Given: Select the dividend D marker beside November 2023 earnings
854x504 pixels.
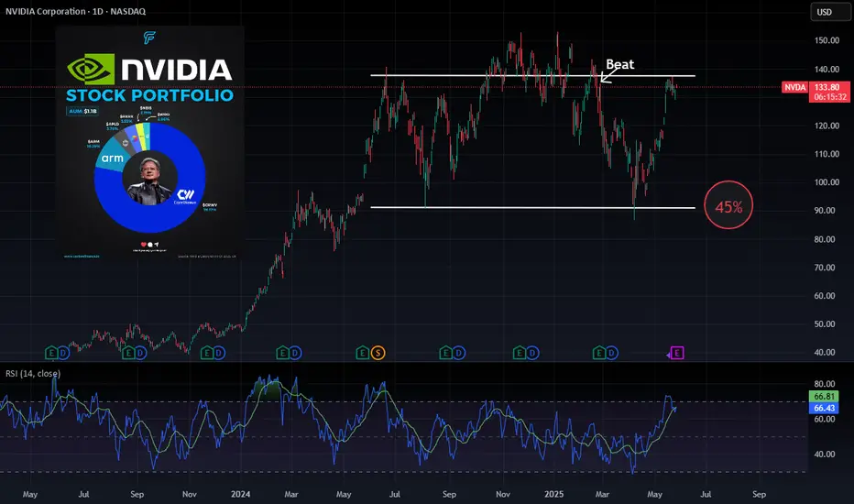Looking at the screenshot, I should (x=219, y=353).
